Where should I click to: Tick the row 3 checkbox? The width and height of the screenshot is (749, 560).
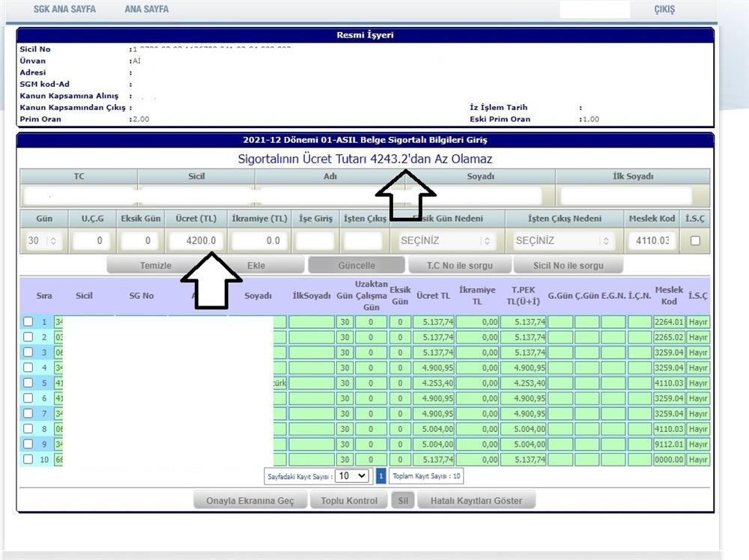(28, 353)
